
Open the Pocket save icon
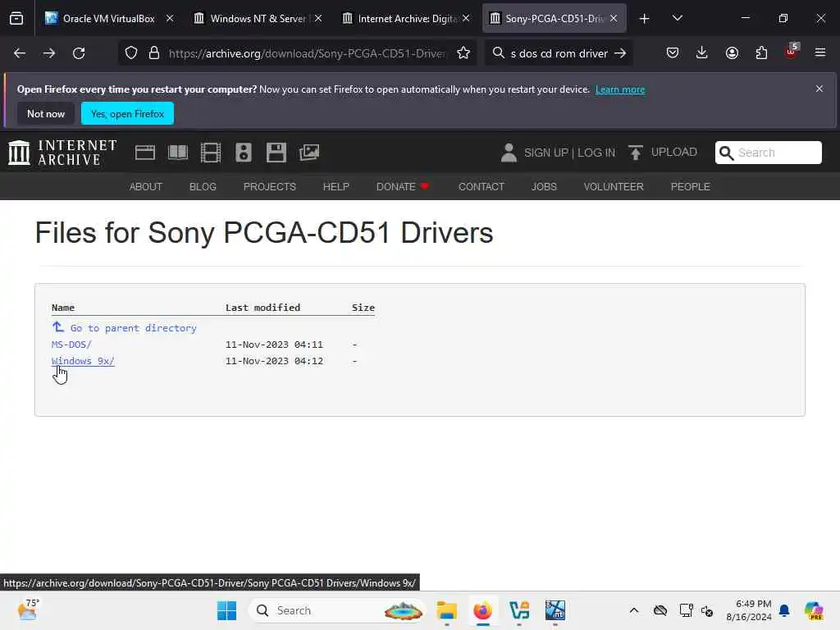coord(673,52)
